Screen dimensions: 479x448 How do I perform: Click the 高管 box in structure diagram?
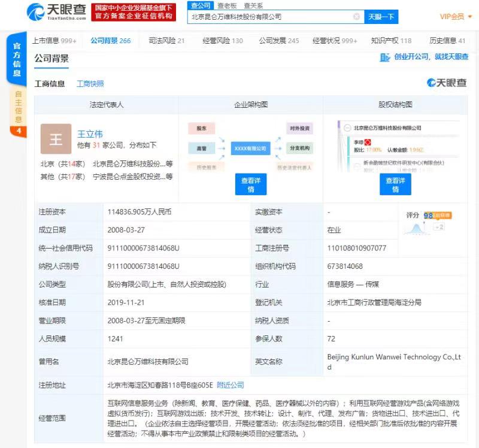point(202,148)
